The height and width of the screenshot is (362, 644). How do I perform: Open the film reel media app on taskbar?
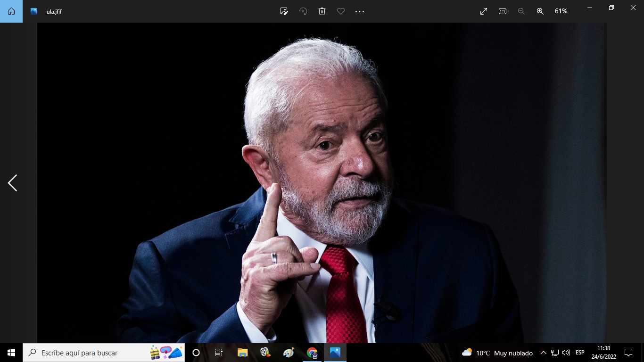pos(265,353)
